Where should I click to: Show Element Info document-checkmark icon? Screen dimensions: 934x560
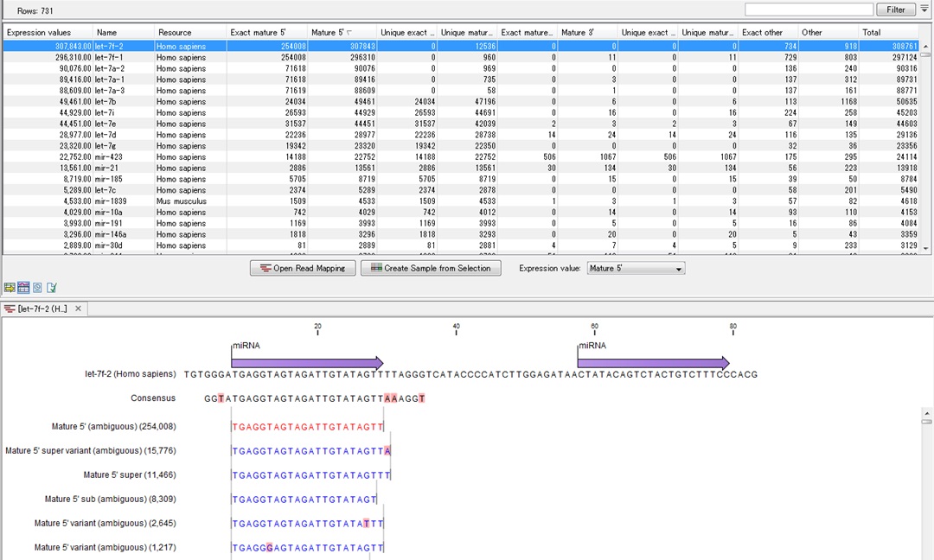click(x=52, y=288)
